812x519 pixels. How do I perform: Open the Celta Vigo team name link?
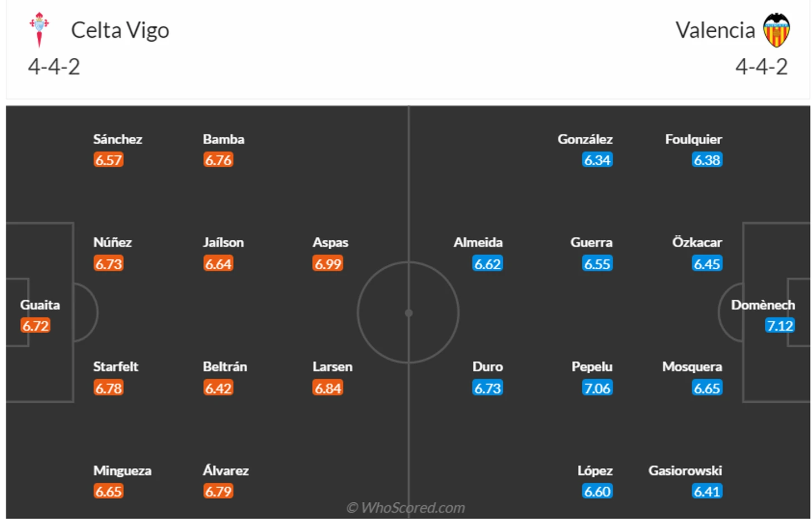click(x=120, y=30)
